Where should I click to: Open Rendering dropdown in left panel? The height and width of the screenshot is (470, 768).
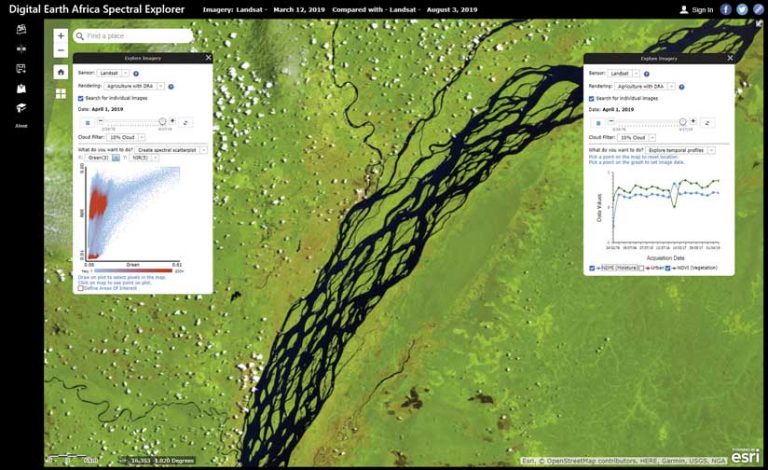pyautogui.click(x=134, y=86)
